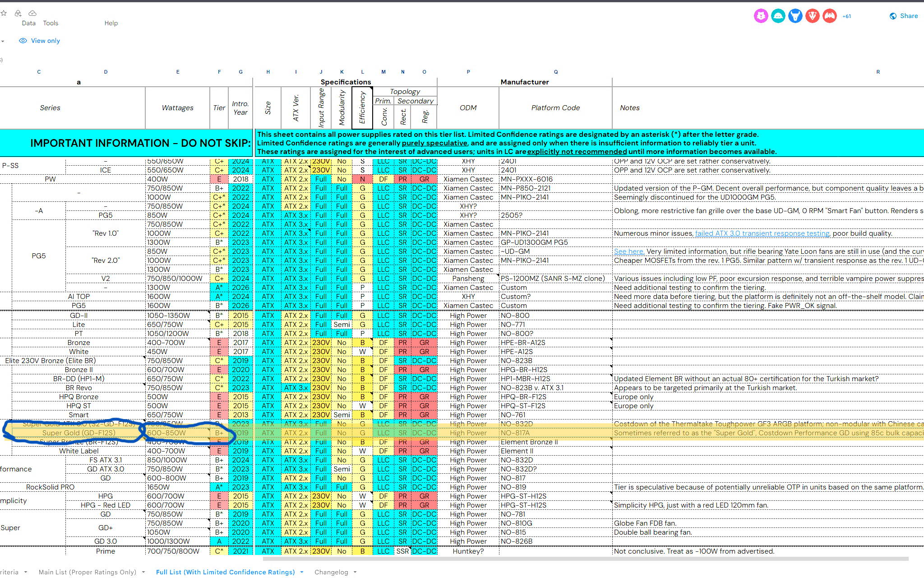The height and width of the screenshot is (578, 924).
Task: Click the Intro. Year header cell
Action: click(240, 108)
